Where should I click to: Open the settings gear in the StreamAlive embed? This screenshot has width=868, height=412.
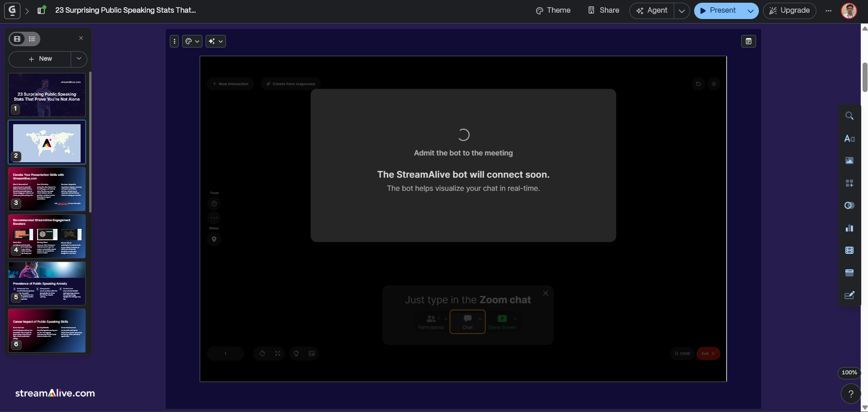tap(714, 84)
